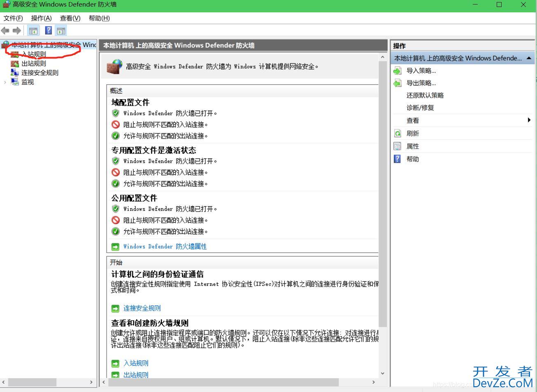Click the red block icon under 域配置文件

pyautogui.click(x=116, y=124)
